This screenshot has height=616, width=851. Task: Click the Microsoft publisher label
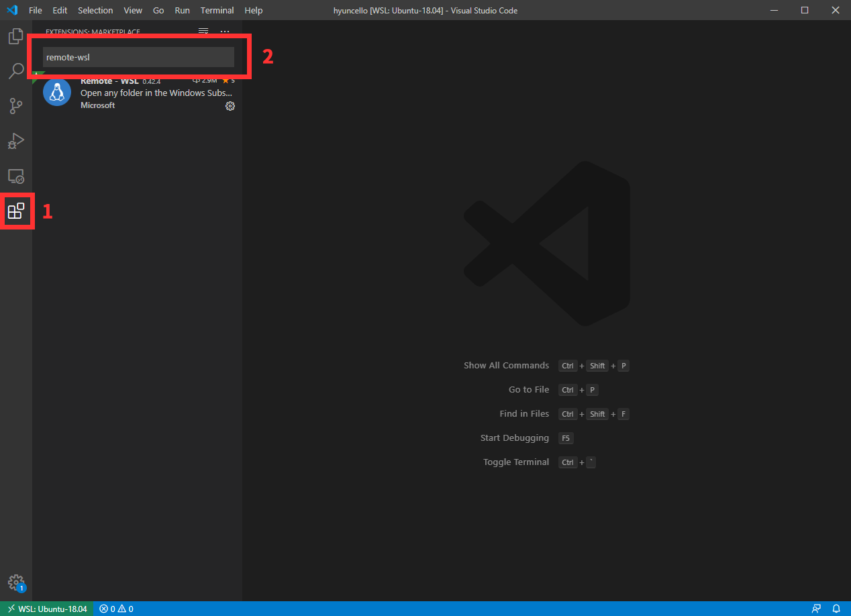[x=97, y=105]
